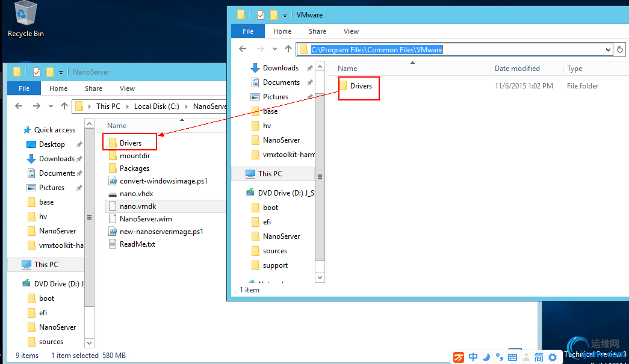629x364 pixels.
Task: Expand address bar history dropdown in VMware window
Action: point(608,50)
